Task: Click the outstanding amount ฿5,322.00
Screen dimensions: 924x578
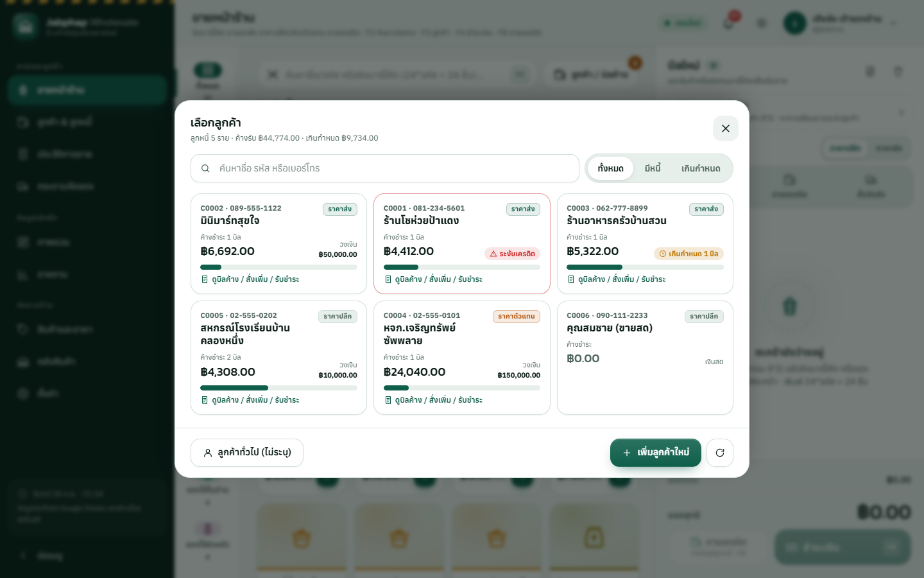Action: 593,251
